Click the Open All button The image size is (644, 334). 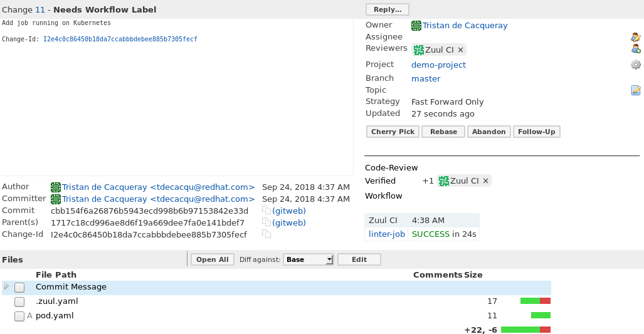tap(213, 259)
